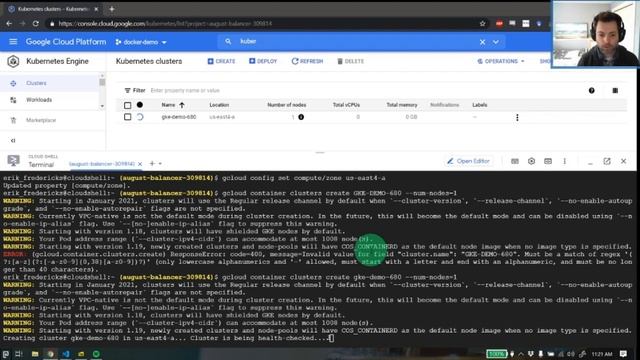Close the Cloud Shell panel
Viewport: 640px width, 360px height.
coord(623,161)
